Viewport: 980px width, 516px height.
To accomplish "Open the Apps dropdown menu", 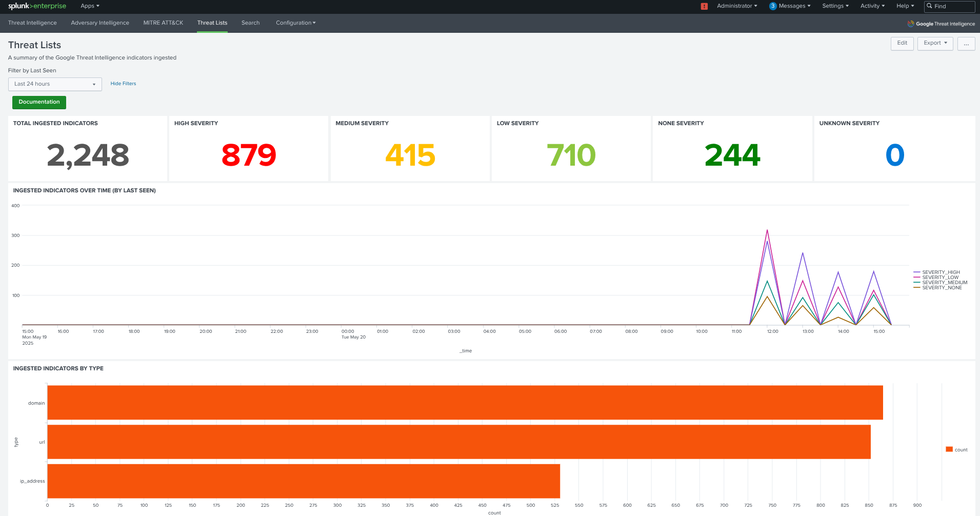I will [90, 6].
